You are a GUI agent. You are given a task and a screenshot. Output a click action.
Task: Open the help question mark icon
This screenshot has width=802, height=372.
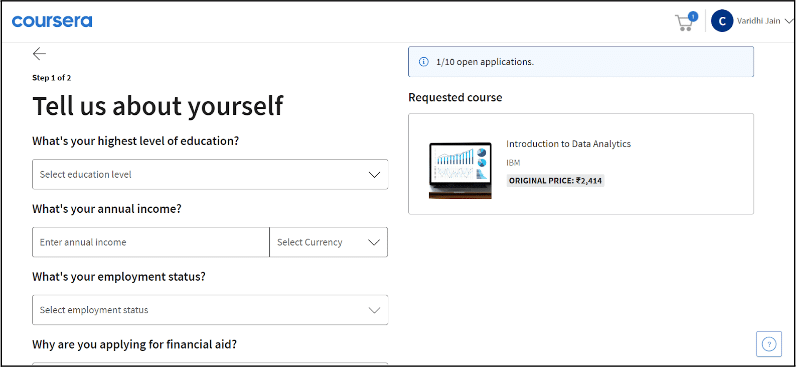tap(769, 343)
